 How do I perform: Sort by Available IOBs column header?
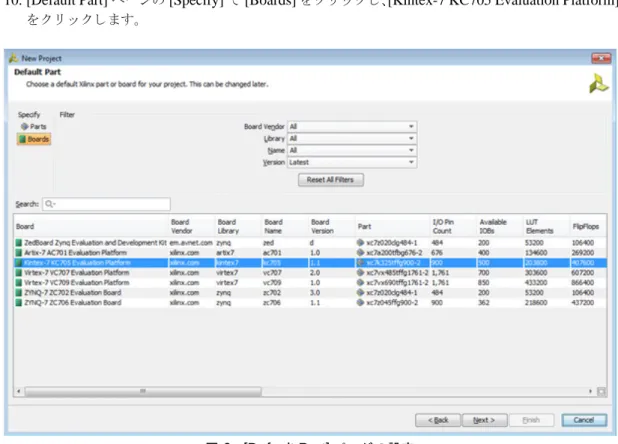tap(500, 227)
